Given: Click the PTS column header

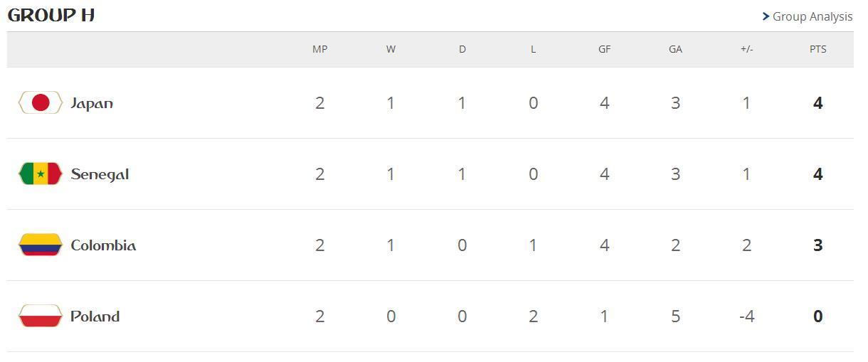Looking at the screenshot, I should (817, 49).
